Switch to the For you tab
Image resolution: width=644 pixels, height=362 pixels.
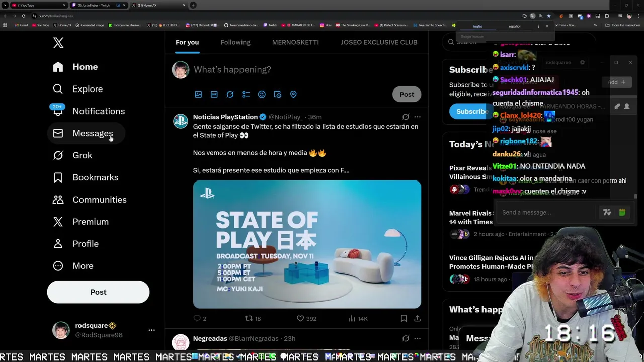coord(187,42)
